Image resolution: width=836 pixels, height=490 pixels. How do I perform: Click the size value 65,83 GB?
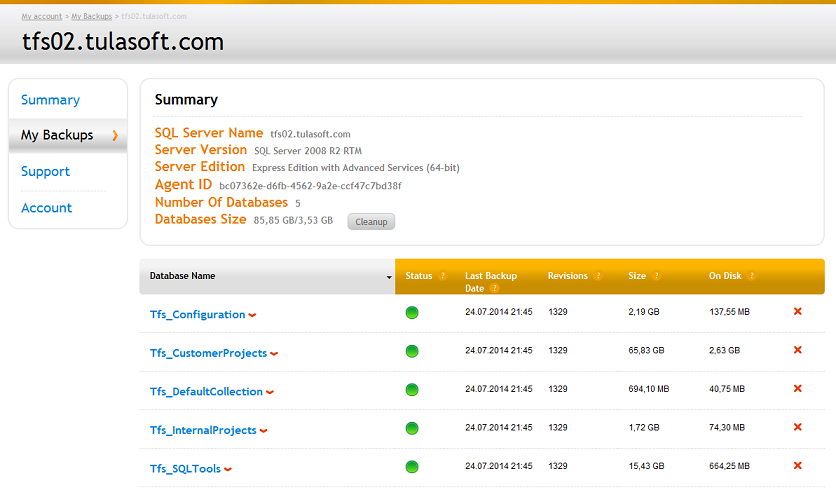646,350
